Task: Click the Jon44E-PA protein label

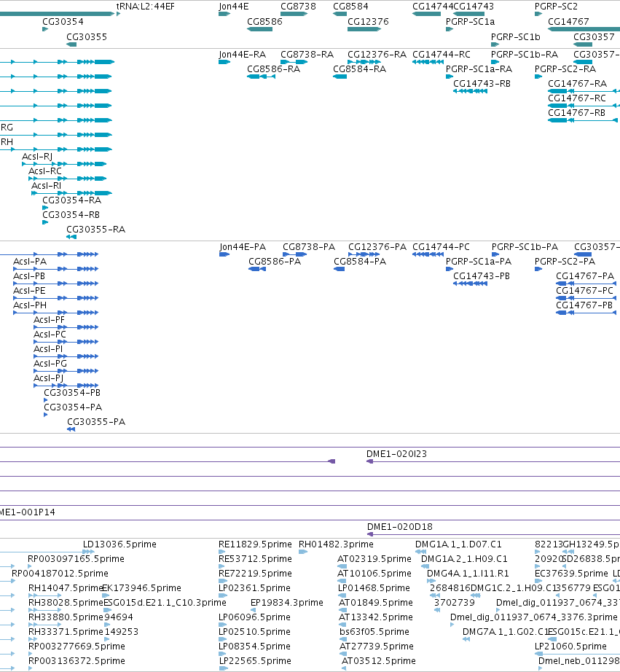Action: tap(243, 247)
